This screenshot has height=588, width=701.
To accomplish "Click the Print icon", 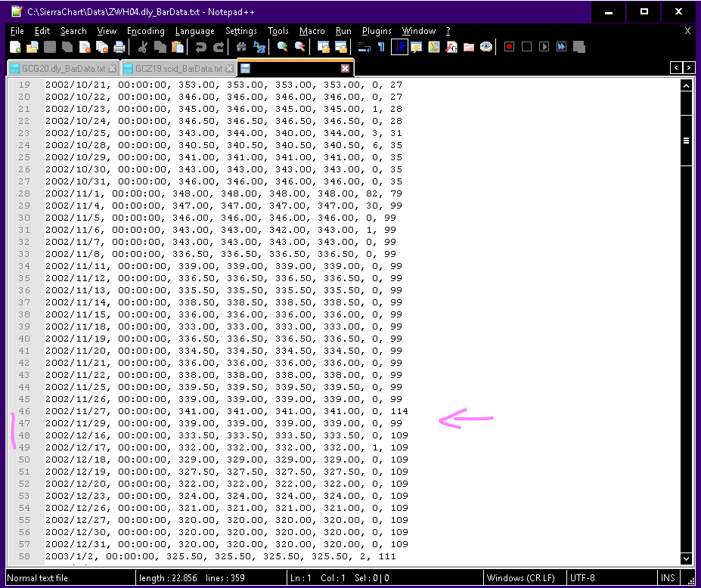I will tap(119, 47).
